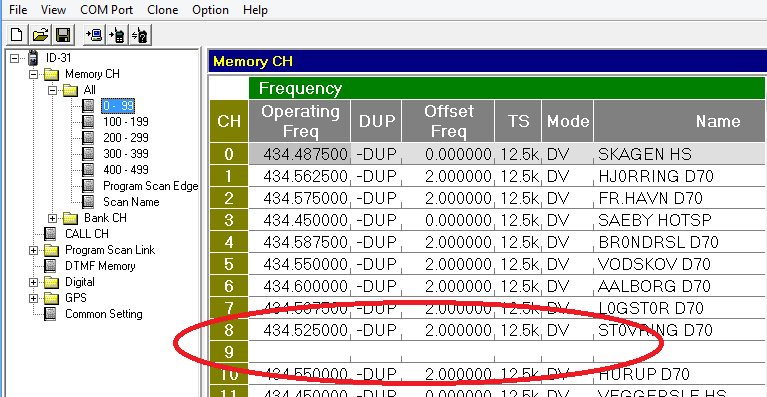Click name cell FR.HAVN D70
Image resolution: width=767 pixels, height=397 pixels.
click(680, 198)
